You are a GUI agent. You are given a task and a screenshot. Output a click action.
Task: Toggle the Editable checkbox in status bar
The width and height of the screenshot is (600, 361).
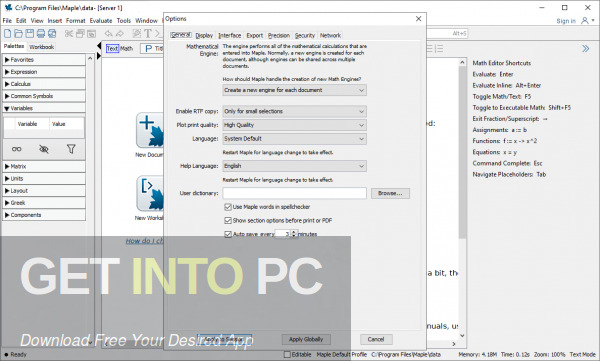pos(287,354)
